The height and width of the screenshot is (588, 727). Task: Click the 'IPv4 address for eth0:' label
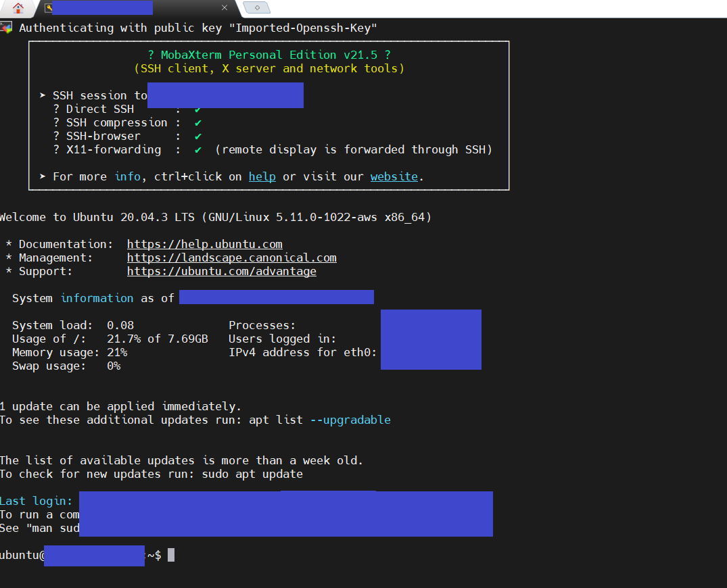pos(303,353)
